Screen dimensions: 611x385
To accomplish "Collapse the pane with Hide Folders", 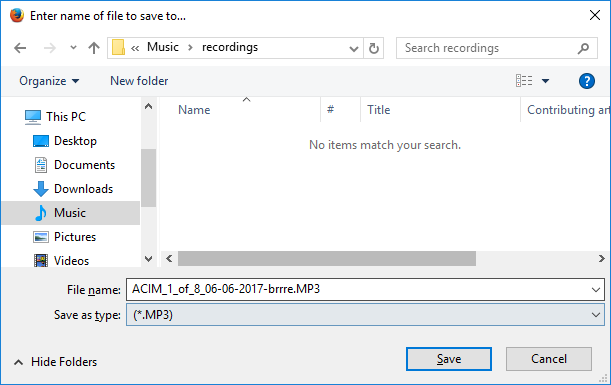I will coord(56,362).
